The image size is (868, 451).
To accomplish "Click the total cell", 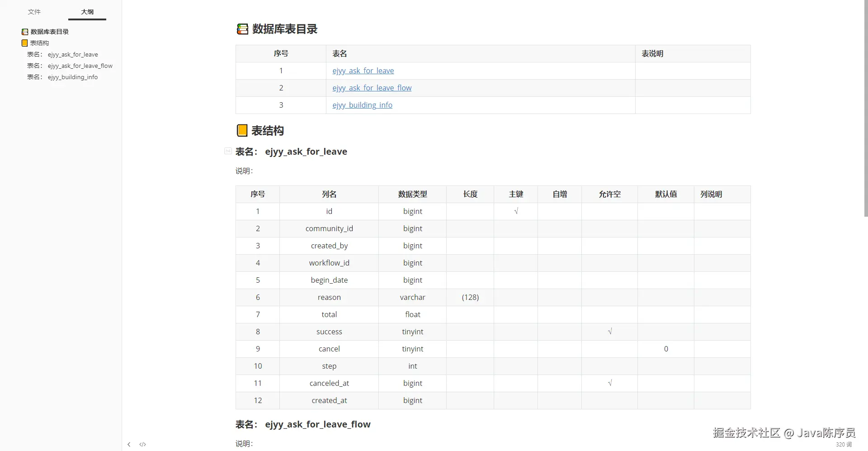I will [x=329, y=315].
